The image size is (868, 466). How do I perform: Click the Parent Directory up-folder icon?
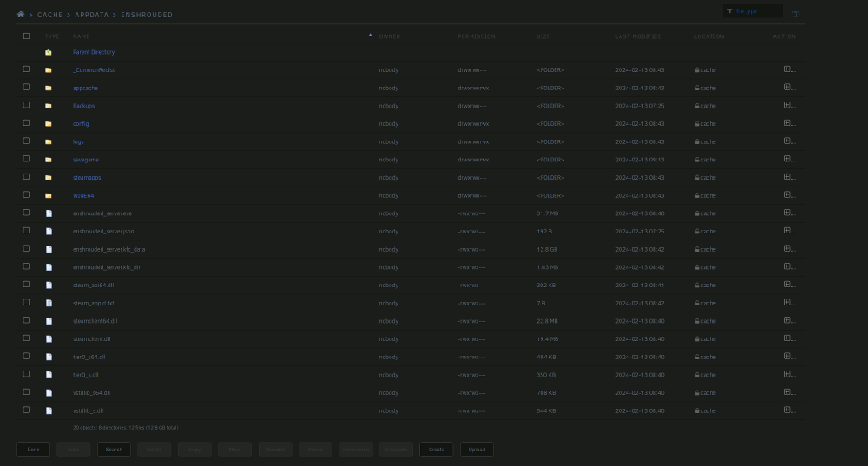tap(49, 52)
